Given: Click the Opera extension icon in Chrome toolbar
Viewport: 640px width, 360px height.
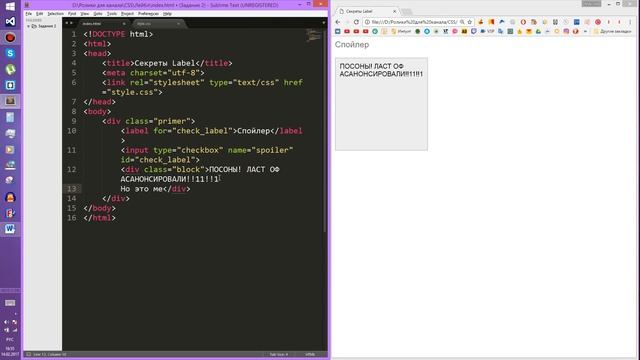Looking at the screenshot, I should [x=523, y=22].
